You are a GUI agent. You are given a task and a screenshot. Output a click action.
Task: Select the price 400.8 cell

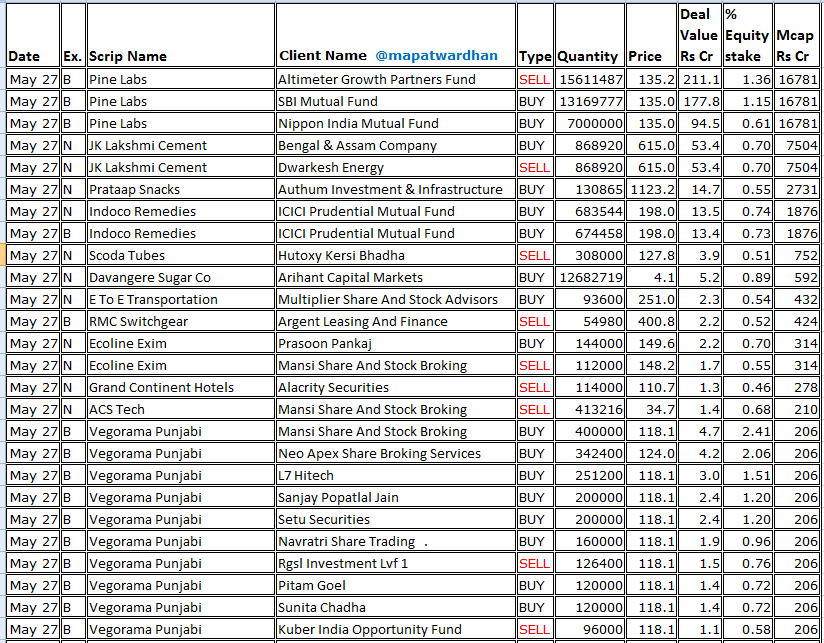click(x=651, y=322)
